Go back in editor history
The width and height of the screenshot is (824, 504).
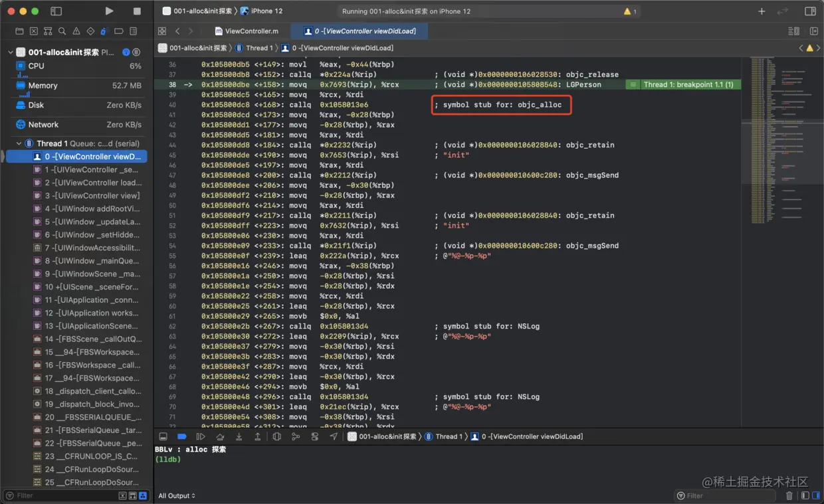[177, 31]
